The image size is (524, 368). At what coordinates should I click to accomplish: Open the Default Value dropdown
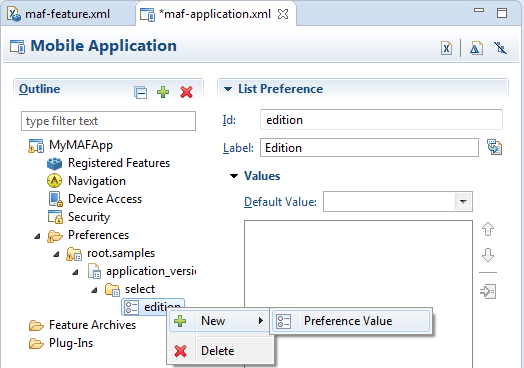click(x=463, y=202)
